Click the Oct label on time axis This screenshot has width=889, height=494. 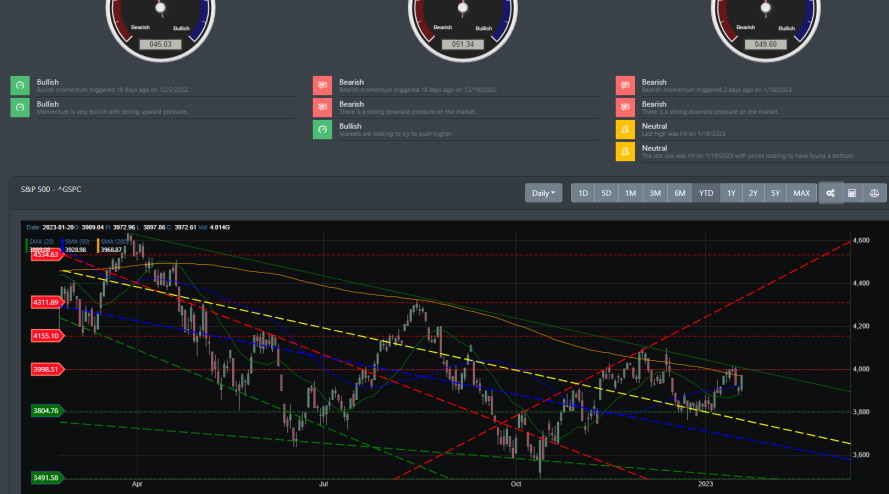pos(516,484)
